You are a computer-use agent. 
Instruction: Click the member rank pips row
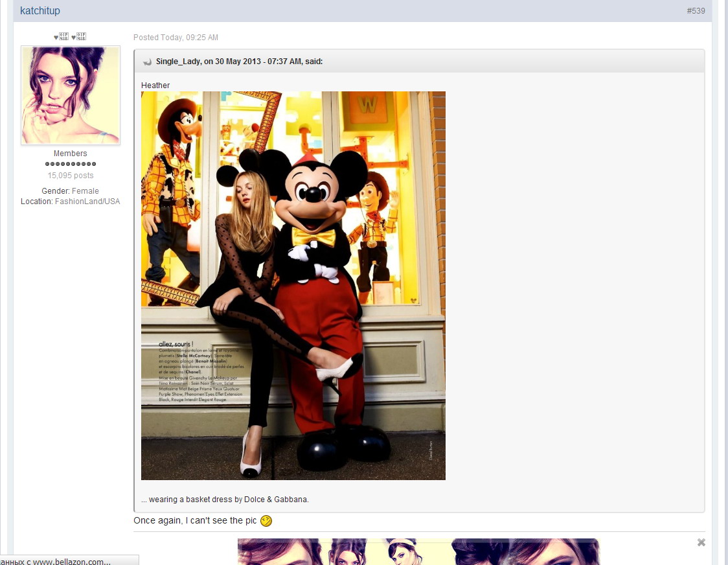[x=71, y=164]
